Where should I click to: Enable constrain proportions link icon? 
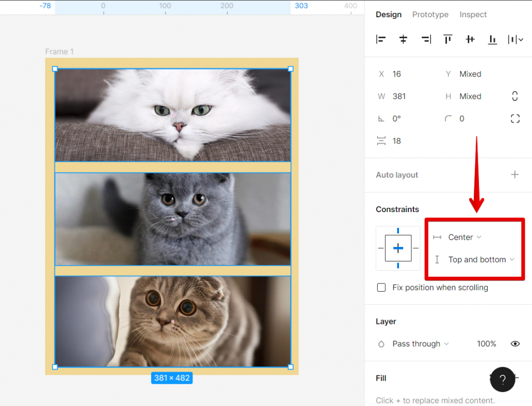[515, 96]
